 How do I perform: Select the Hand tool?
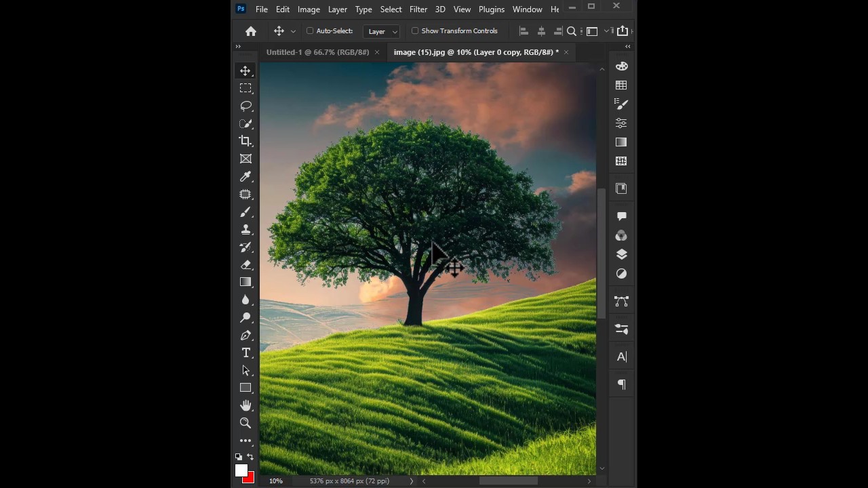pyautogui.click(x=245, y=405)
